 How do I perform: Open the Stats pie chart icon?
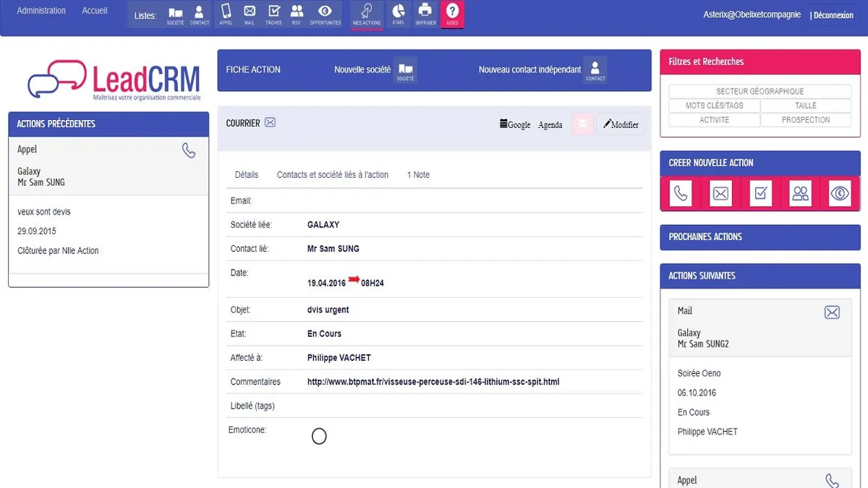(x=398, y=14)
